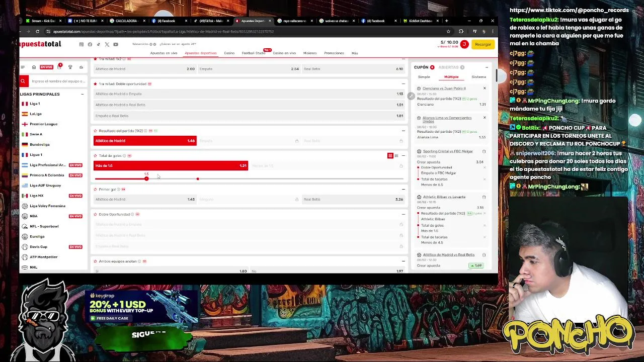This screenshot has height=362, width=644.
Task: Open the TikTok icon in the site header
Action: 99,44
